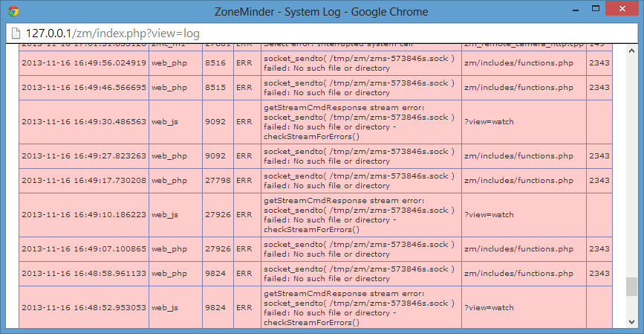
Task: Click ?view=watch file in the 16:49:10 row
Action: [489, 215]
